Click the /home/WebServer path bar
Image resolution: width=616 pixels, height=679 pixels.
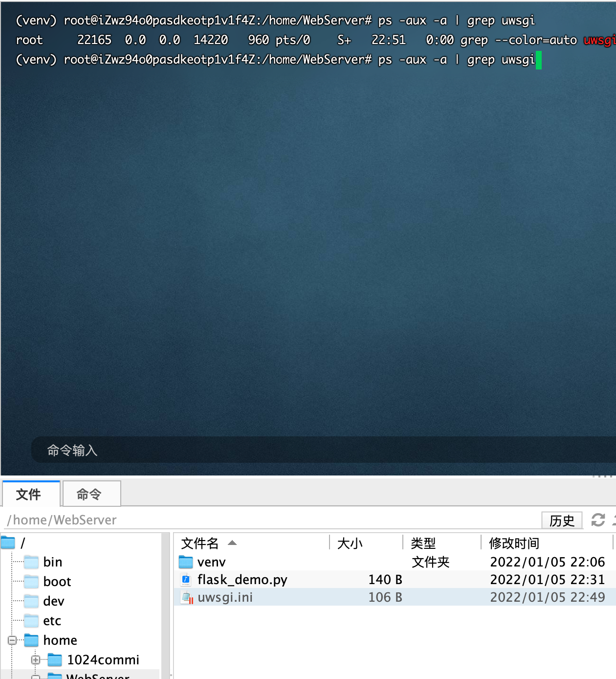(x=61, y=520)
